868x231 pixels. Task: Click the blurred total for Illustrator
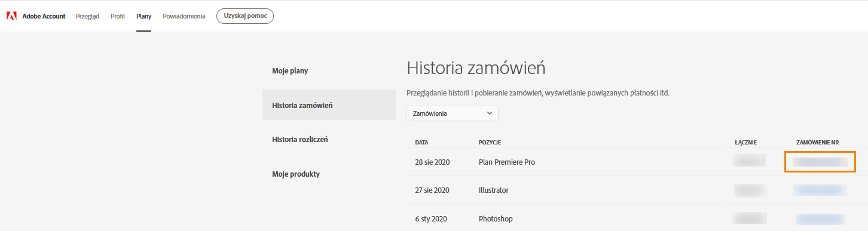click(x=751, y=190)
